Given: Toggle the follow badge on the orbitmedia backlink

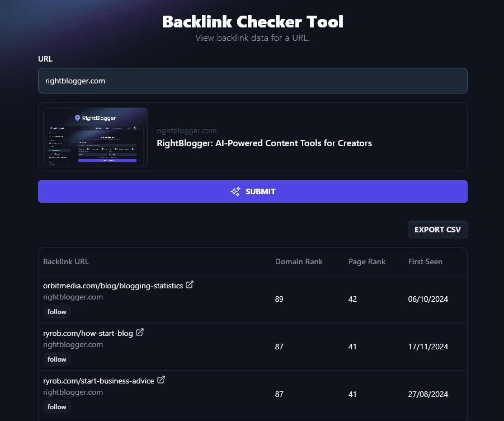Looking at the screenshot, I should [56, 311].
